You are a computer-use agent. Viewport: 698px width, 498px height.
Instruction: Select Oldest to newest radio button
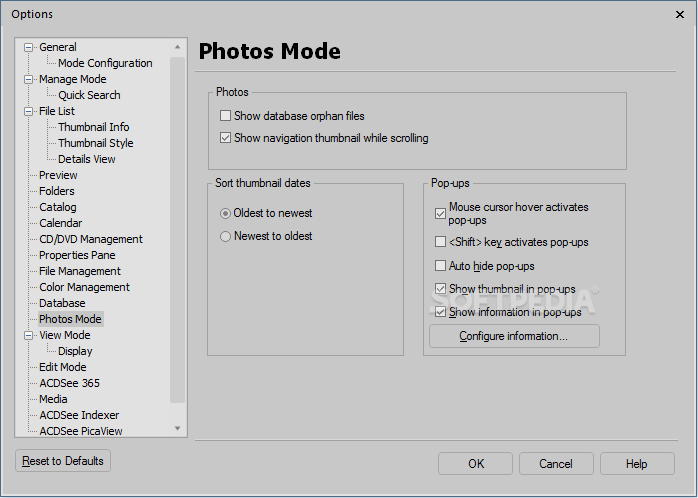pyautogui.click(x=225, y=213)
